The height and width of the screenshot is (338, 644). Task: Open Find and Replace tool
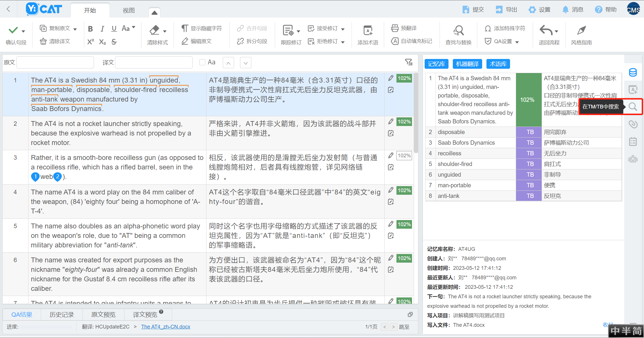pyautogui.click(x=459, y=35)
